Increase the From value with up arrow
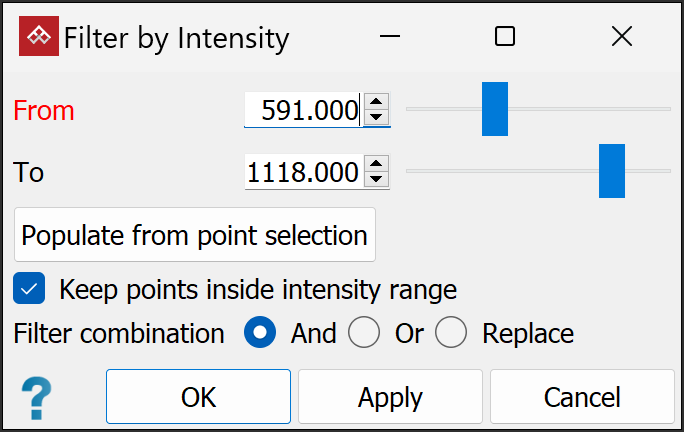The height and width of the screenshot is (432, 684). point(376,102)
